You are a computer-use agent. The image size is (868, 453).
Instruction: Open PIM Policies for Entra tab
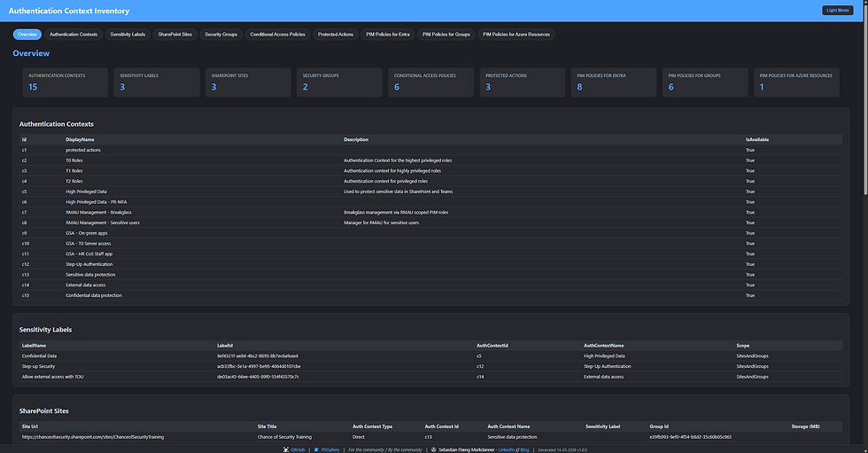click(388, 35)
